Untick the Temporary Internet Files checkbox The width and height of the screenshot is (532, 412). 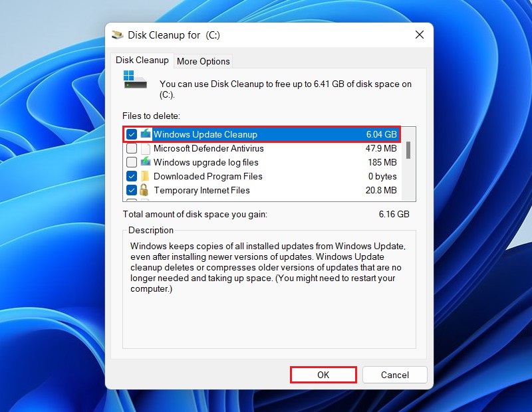[131, 190]
